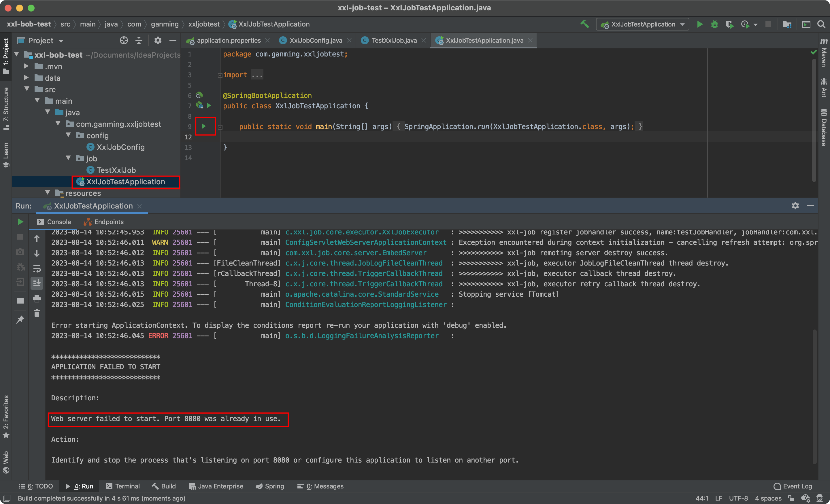
Task: Select TestXxlJob in project tree
Action: [111, 170]
